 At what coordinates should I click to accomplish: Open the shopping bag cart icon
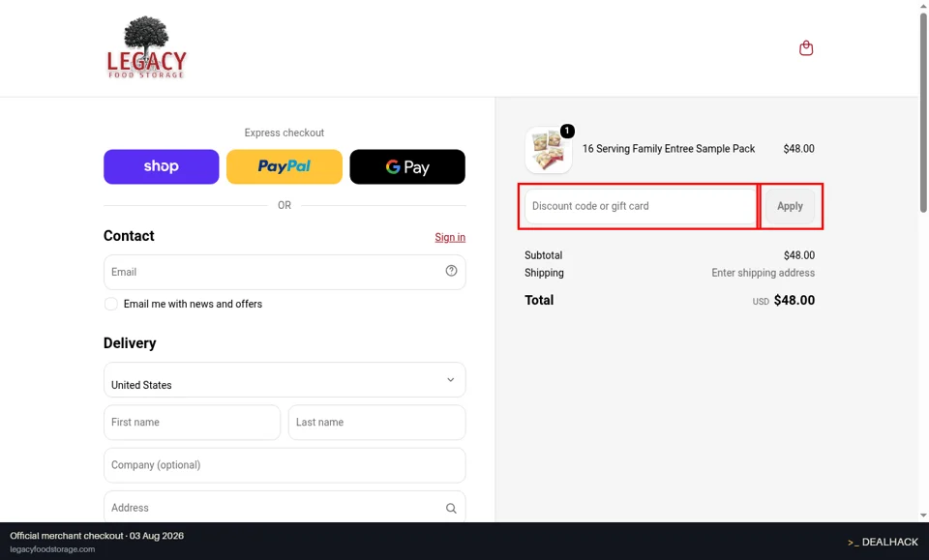806,48
